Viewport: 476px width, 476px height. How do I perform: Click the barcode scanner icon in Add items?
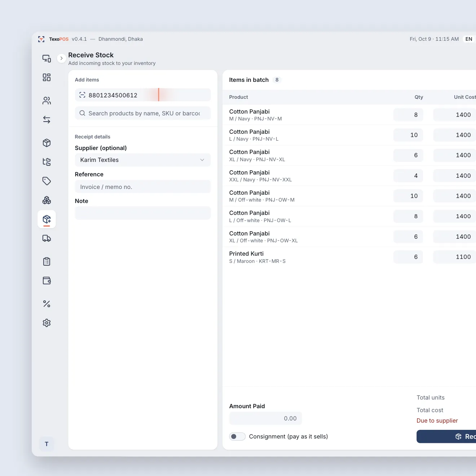click(x=82, y=95)
